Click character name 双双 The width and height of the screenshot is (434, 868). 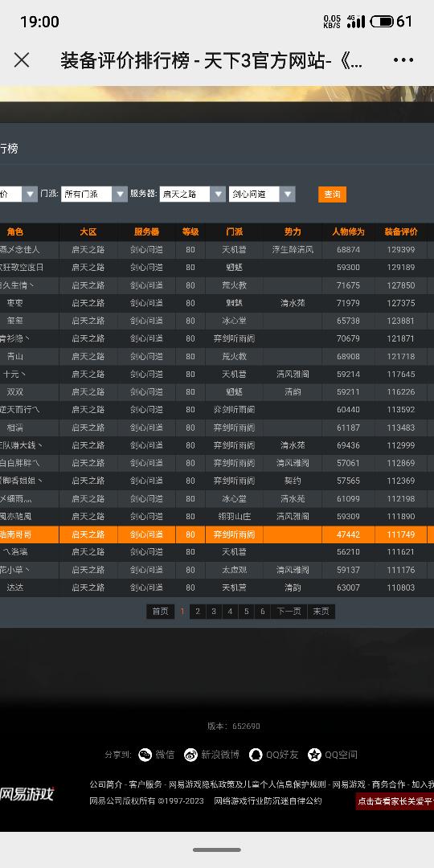click(15, 392)
